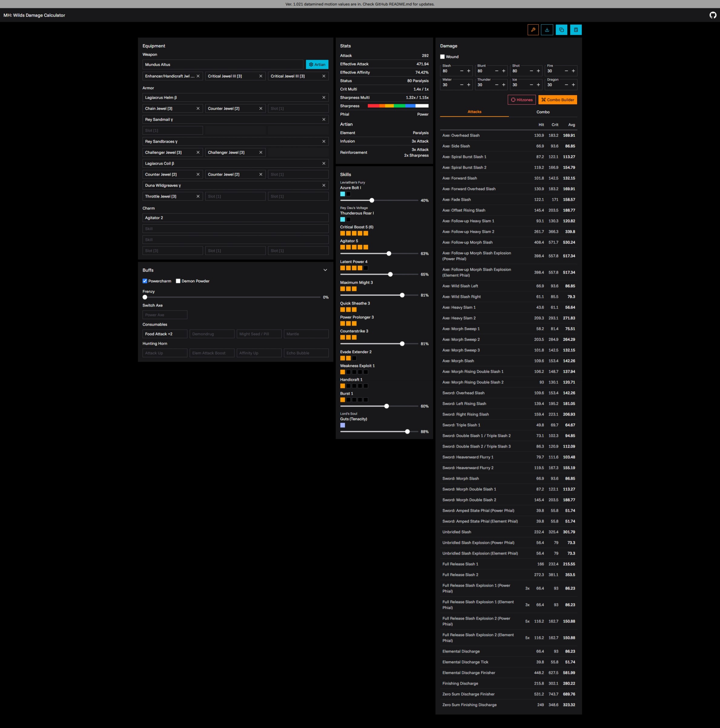The width and height of the screenshot is (720, 728).
Task: Click the orange wrench settings icon
Action: coord(533,30)
